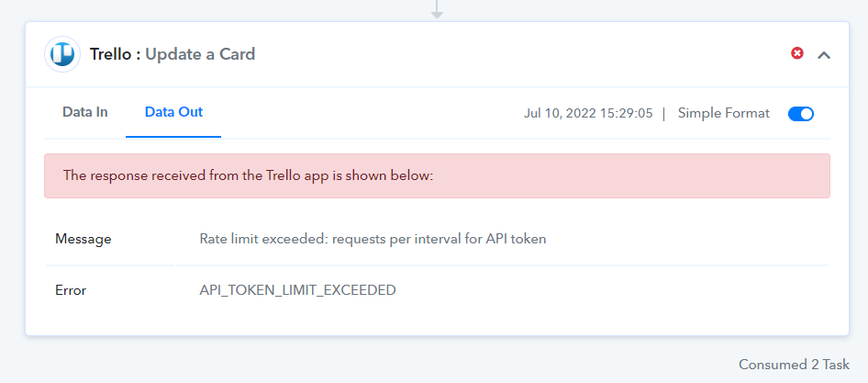Click the red error status icon
Image resolution: width=868 pixels, height=383 pixels.
pyautogui.click(x=797, y=53)
